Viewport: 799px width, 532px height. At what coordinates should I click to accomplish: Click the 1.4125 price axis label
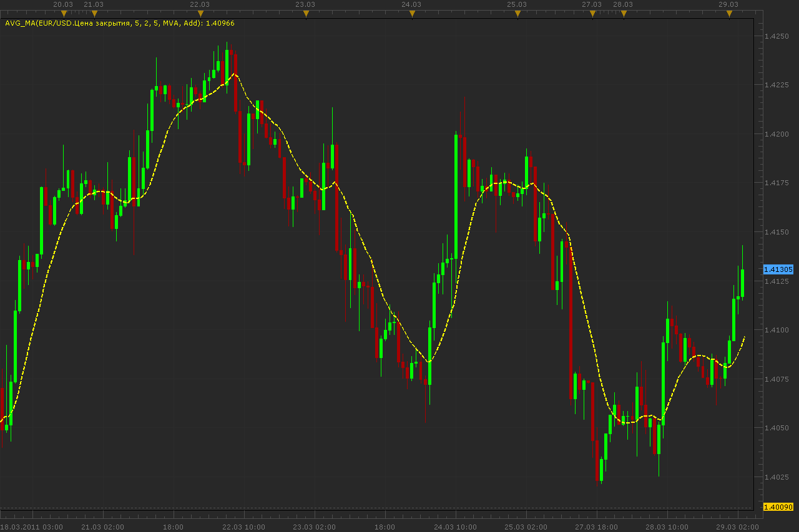point(777,281)
